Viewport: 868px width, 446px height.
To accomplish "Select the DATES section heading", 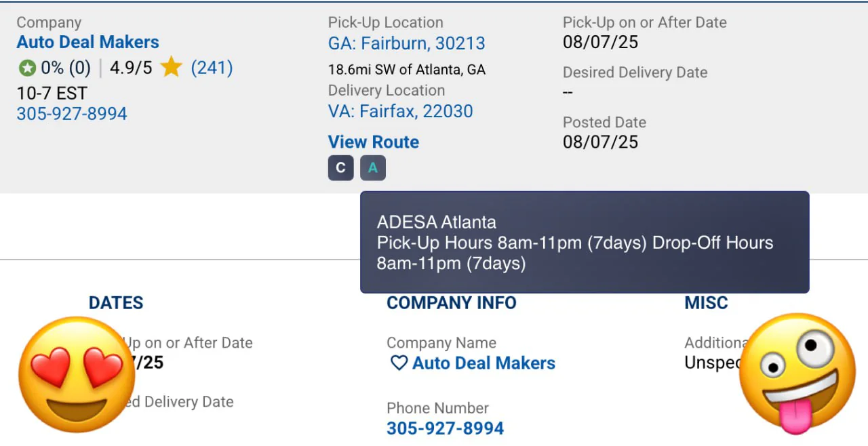I will [116, 303].
